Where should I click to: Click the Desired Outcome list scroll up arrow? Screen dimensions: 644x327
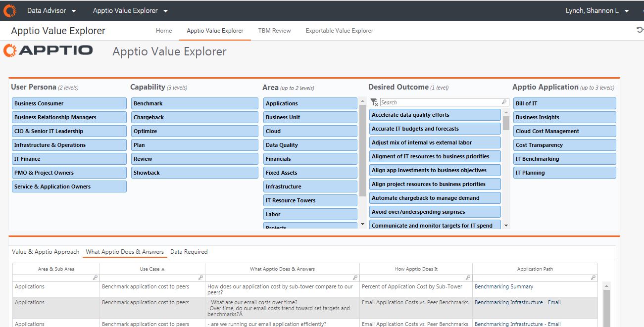pyautogui.click(x=506, y=112)
